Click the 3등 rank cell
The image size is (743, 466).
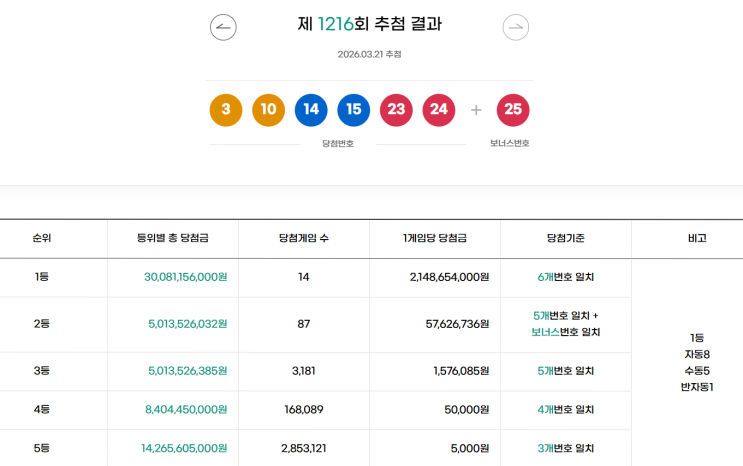(x=42, y=371)
